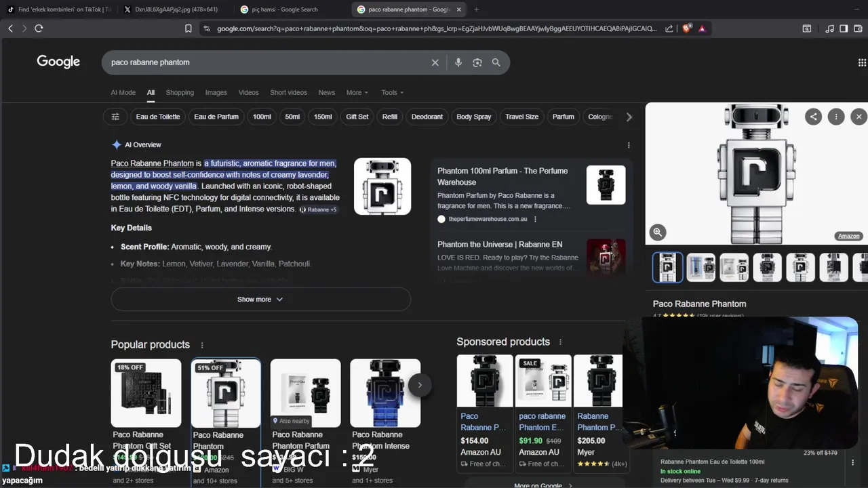This screenshot has height=488, width=868.
Task: Share the product panel via the share icon
Action: [x=813, y=117]
